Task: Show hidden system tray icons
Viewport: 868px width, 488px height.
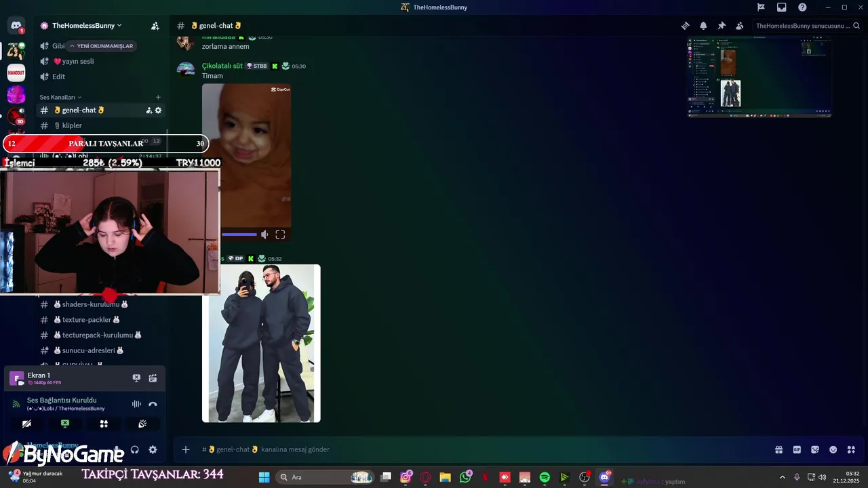Action: point(782,477)
